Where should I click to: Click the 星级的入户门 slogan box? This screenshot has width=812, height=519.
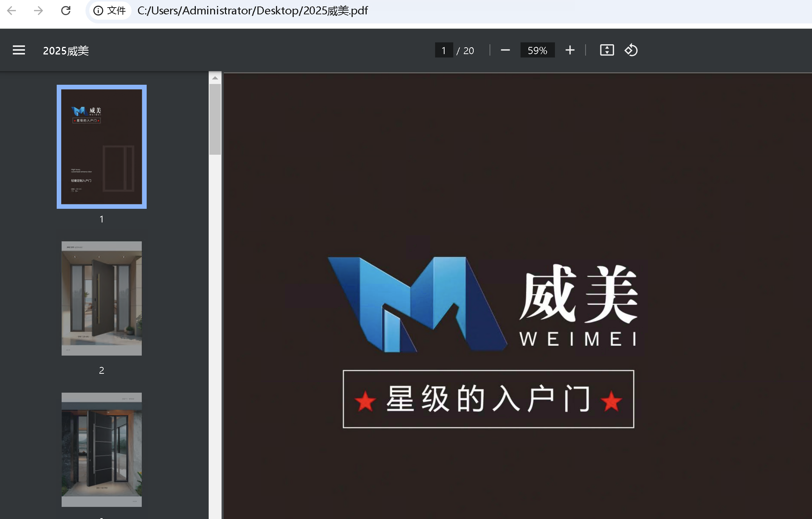pos(488,399)
